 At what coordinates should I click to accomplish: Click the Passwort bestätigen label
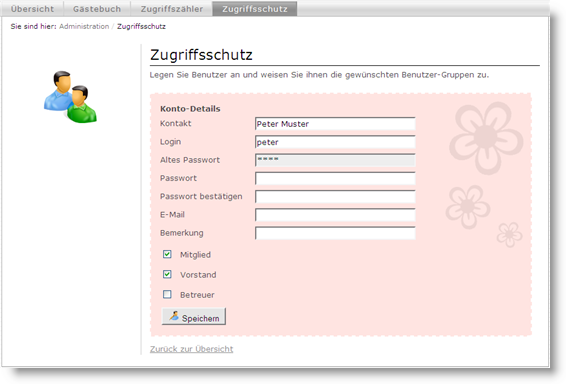pos(201,196)
